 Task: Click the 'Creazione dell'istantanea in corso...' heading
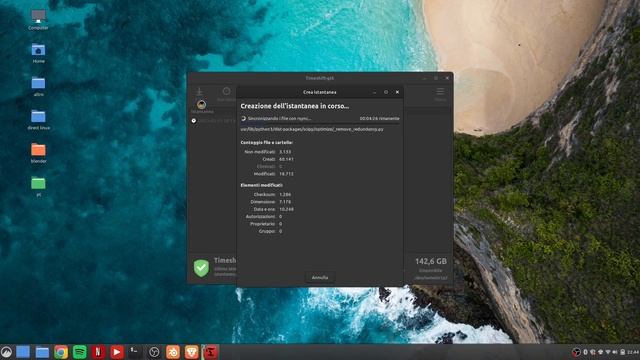295,106
